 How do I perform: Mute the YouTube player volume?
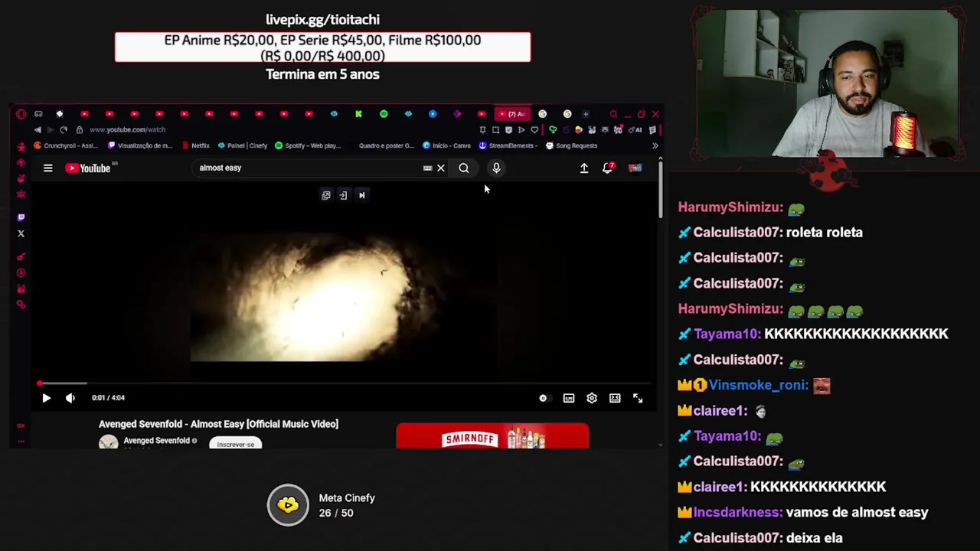tap(70, 398)
